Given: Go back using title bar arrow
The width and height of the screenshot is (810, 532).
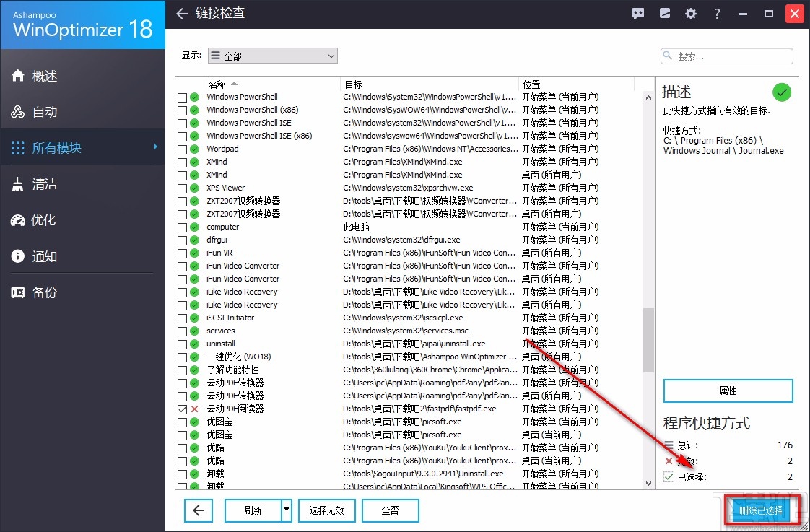Looking at the screenshot, I should click(x=182, y=14).
